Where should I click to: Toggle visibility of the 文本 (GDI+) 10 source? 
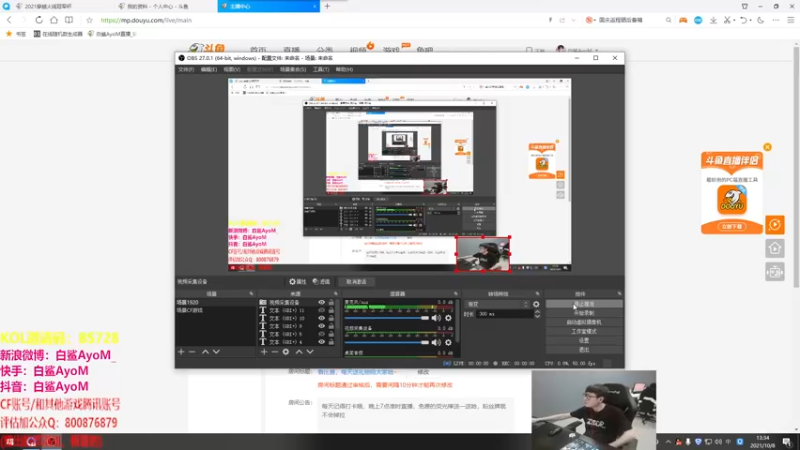tap(321, 318)
